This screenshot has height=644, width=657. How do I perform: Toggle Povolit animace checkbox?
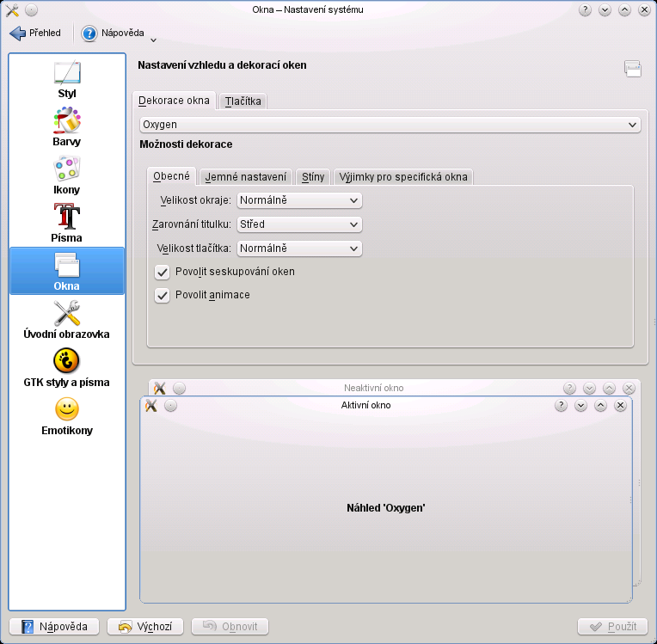pyautogui.click(x=163, y=296)
